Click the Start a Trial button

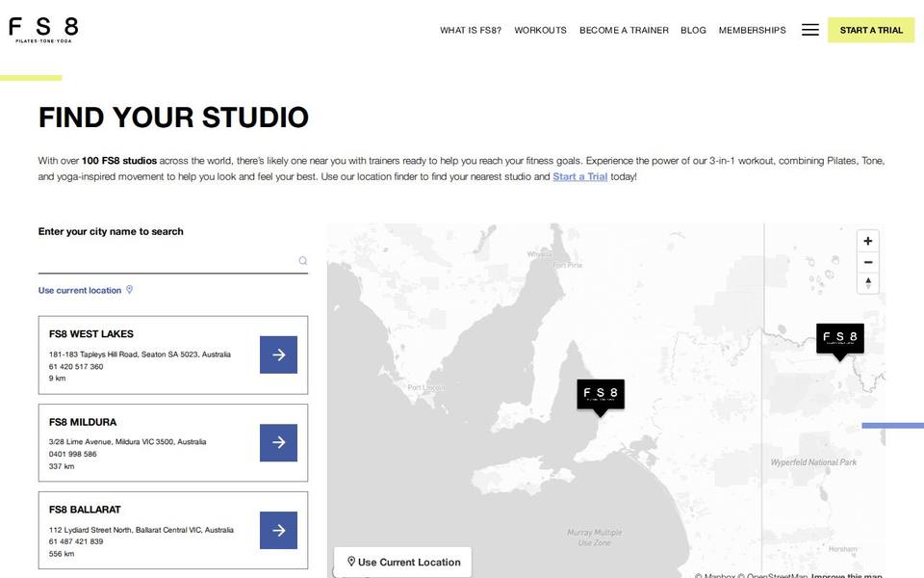[871, 30]
